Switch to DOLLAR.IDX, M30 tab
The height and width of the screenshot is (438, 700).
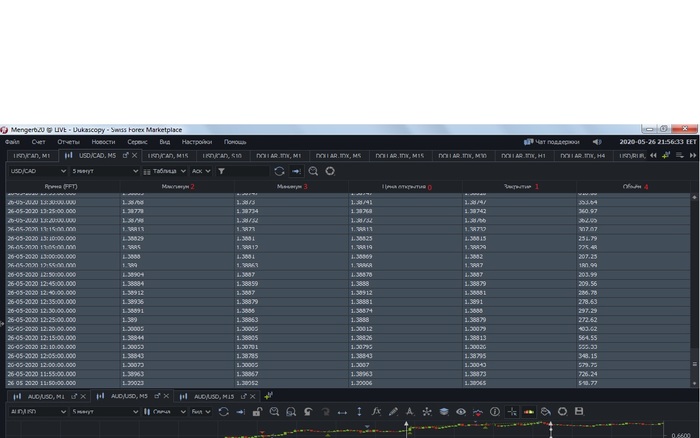(x=462, y=156)
